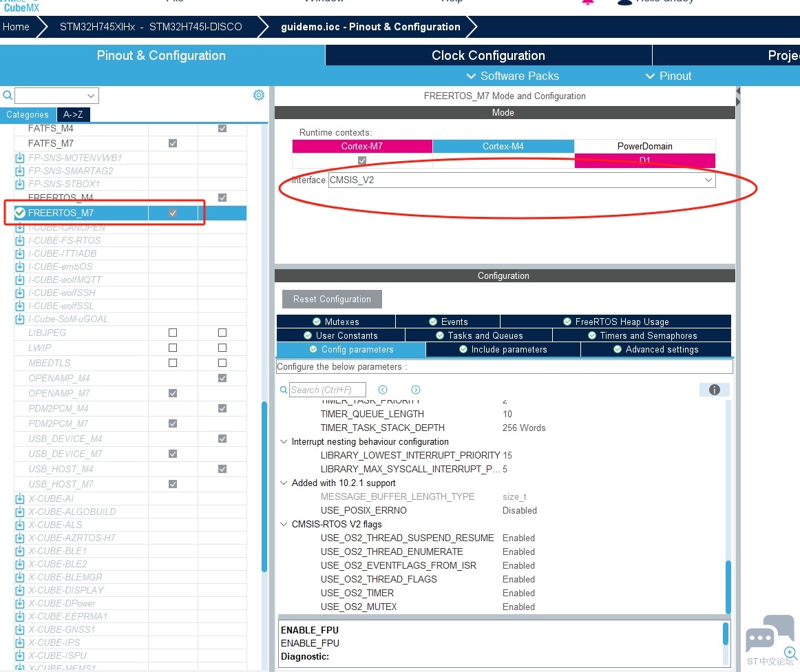Toggle FATFS_M7 checkbox

point(173,143)
